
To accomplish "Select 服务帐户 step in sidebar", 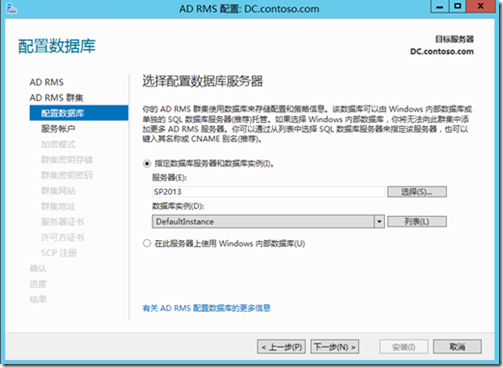I will point(58,129).
